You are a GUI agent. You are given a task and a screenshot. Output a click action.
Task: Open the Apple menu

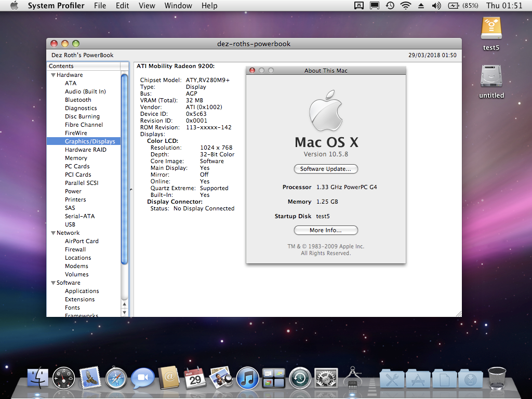14,6
